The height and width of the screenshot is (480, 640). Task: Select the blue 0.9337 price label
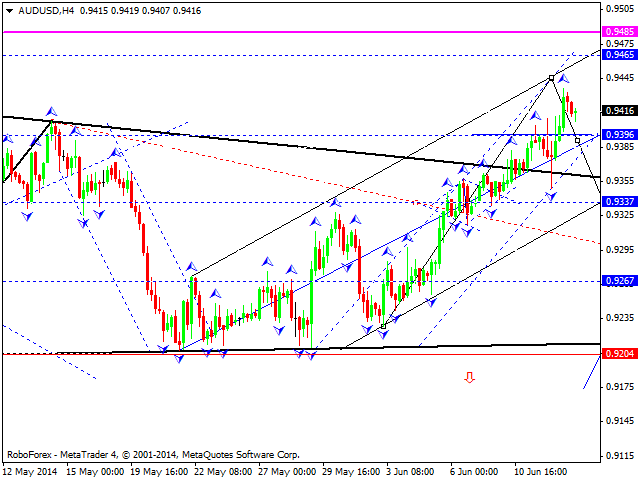coord(620,202)
